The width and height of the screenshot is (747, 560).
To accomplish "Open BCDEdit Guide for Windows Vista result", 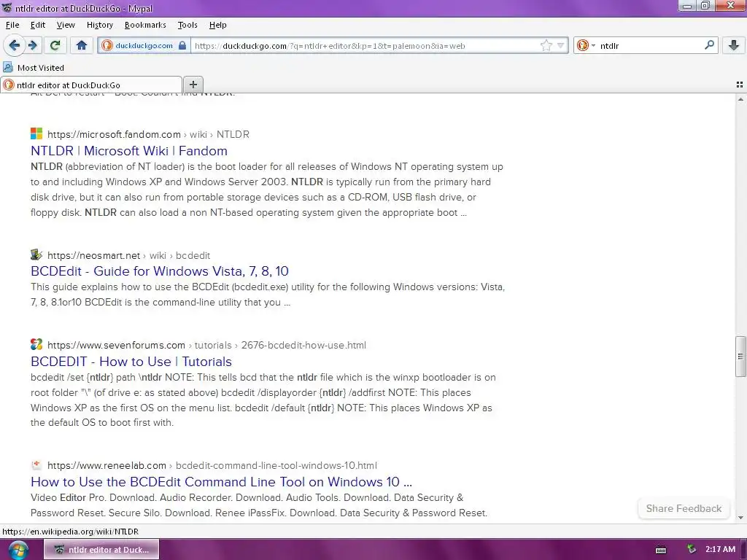I will coord(160,271).
